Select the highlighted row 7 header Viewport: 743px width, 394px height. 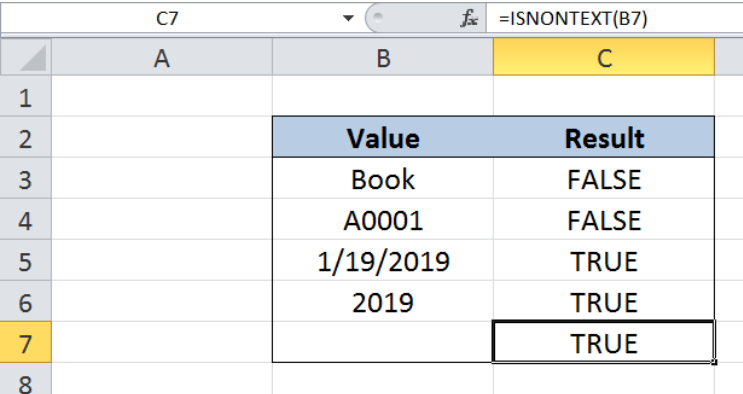pos(26,343)
